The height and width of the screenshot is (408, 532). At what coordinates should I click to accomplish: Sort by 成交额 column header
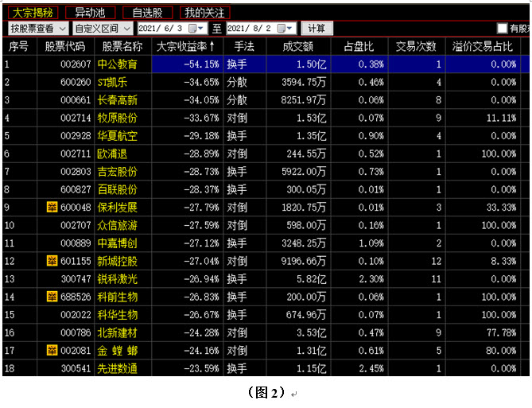point(297,47)
